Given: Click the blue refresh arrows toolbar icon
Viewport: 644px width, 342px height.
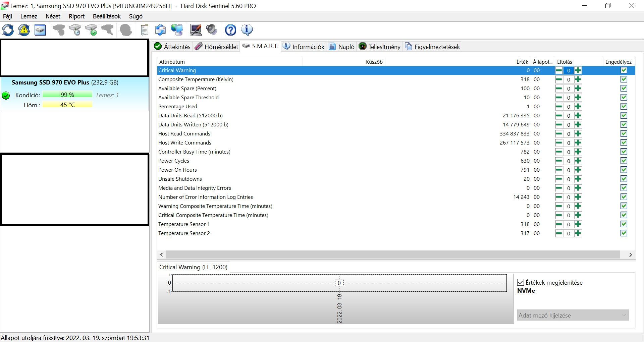Looking at the screenshot, I should tap(8, 30).
